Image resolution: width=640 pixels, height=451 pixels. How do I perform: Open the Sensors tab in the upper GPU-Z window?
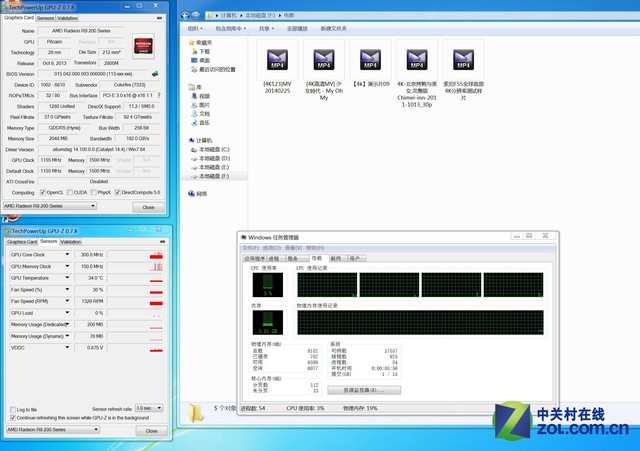[45, 18]
